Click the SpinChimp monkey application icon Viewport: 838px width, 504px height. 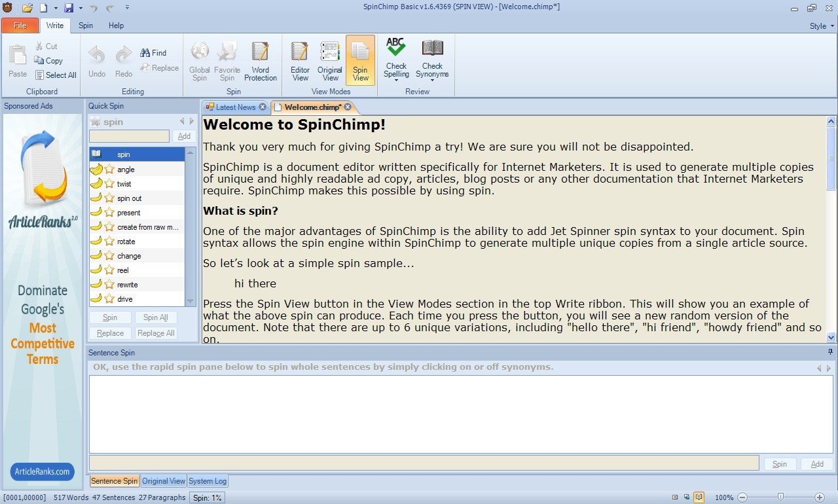point(7,8)
